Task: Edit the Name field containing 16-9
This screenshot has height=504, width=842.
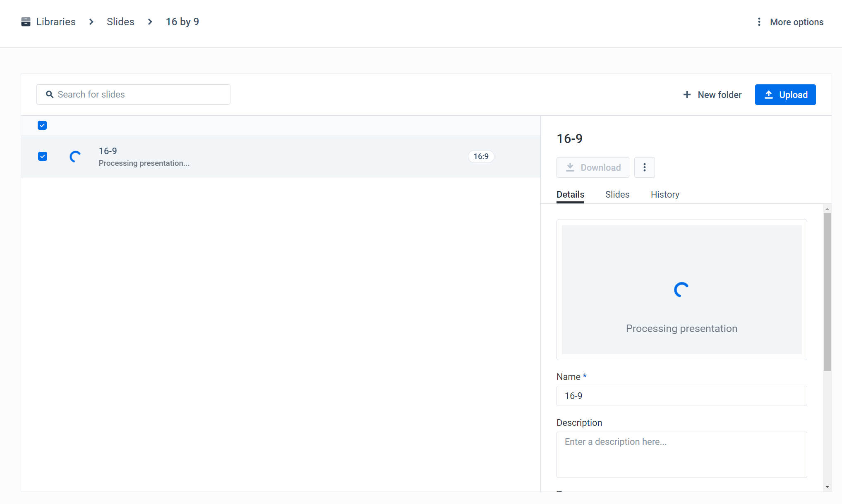Action: tap(681, 396)
